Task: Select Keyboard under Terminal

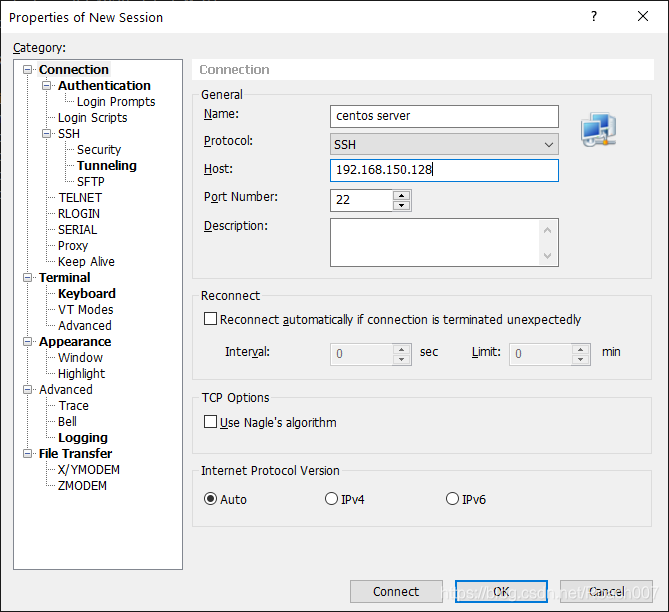Action: (87, 294)
